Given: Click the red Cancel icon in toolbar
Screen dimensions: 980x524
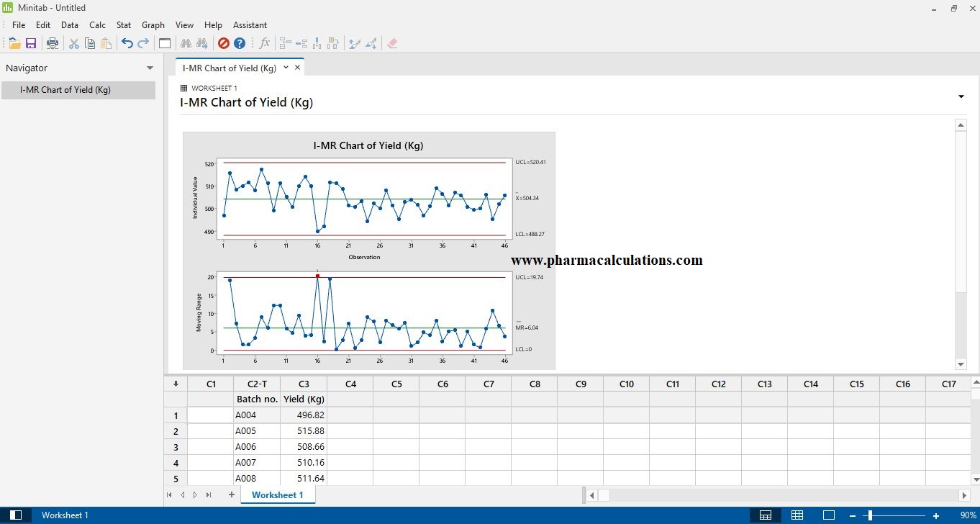Looking at the screenshot, I should pyautogui.click(x=223, y=43).
